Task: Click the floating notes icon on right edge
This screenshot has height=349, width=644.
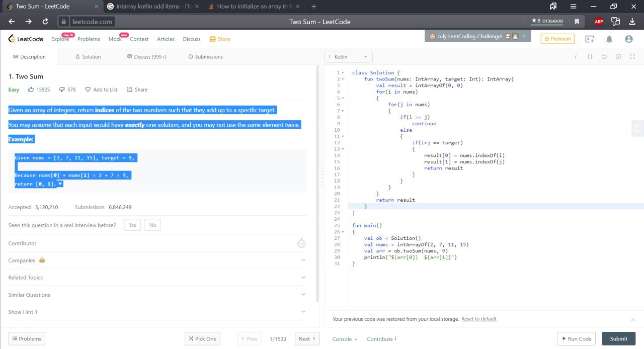Action: click(x=637, y=128)
